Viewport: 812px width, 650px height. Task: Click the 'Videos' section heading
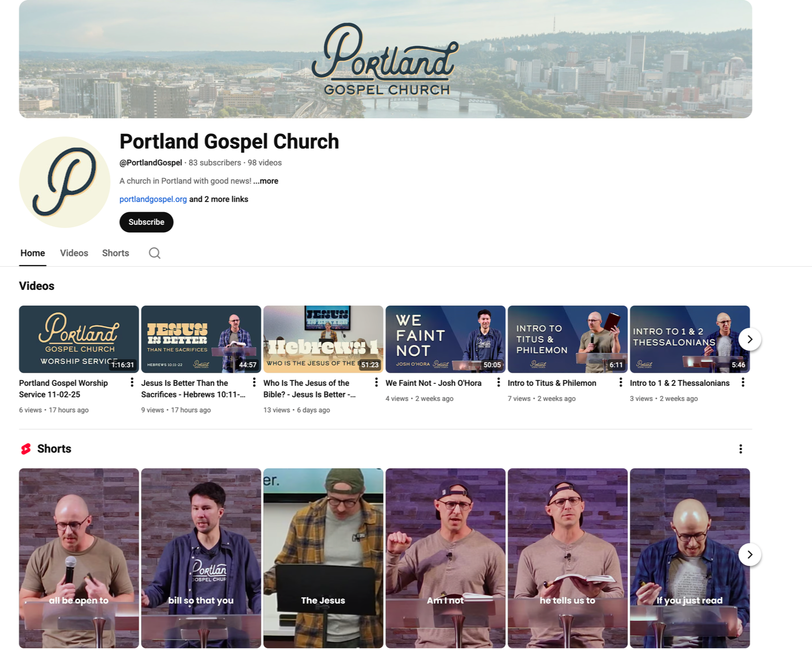37,286
